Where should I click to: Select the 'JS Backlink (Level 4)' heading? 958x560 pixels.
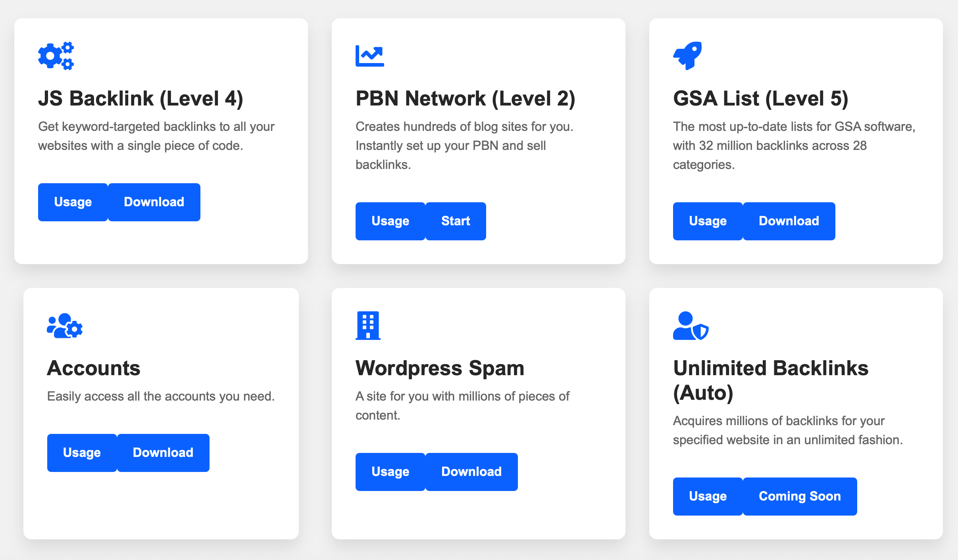coord(140,98)
